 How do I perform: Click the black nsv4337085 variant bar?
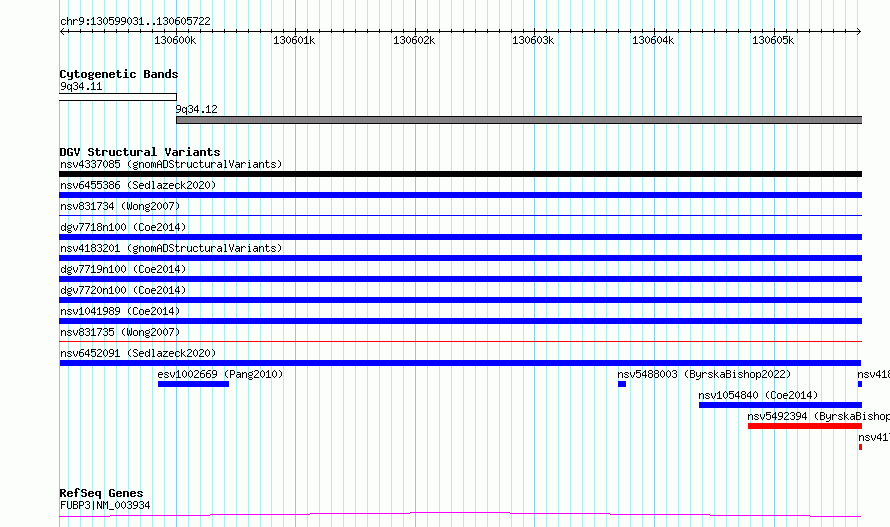point(461,174)
